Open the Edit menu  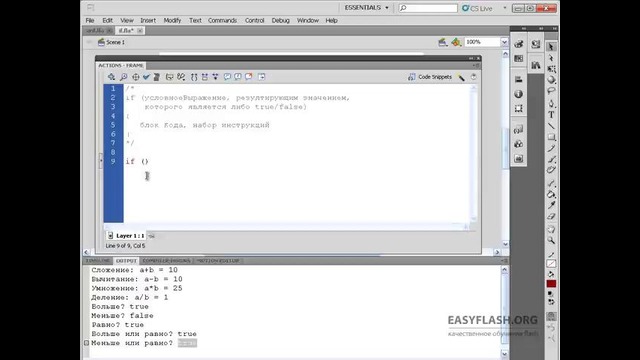coord(107,20)
